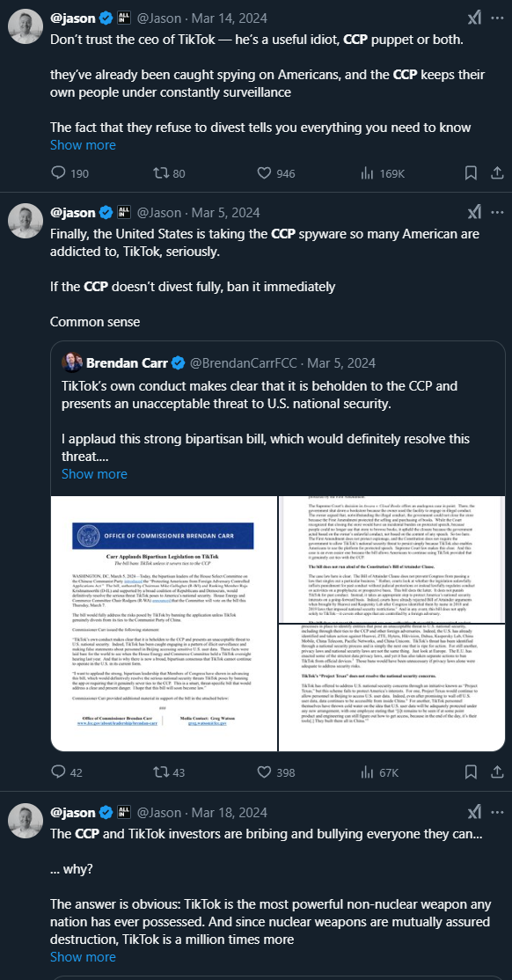Open more options on March 5 post

[497, 213]
